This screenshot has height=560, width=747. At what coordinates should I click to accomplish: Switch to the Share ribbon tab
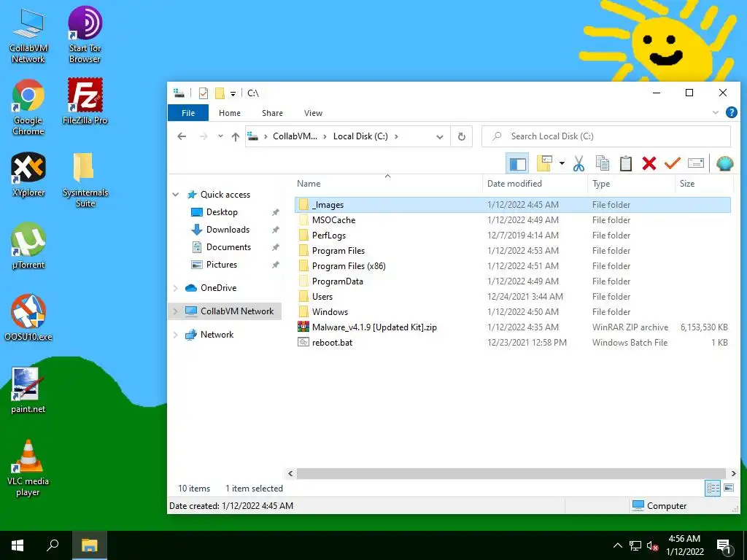click(272, 113)
